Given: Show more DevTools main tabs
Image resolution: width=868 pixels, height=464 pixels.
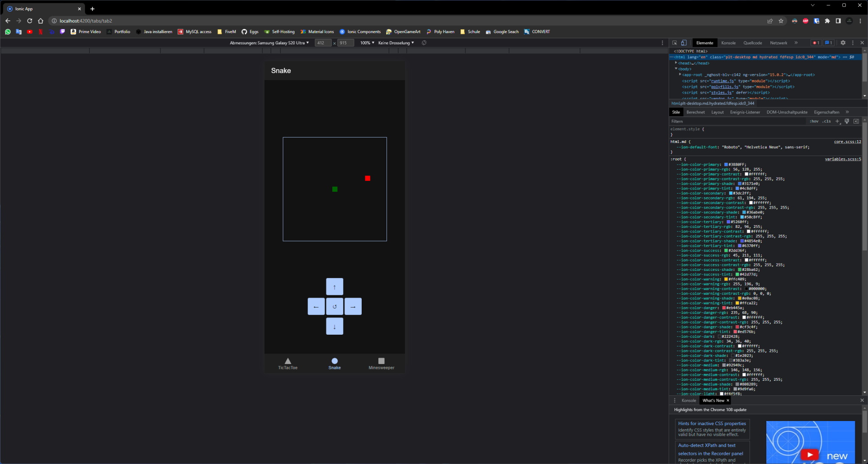Looking at the screenshot, I should click(796, 43).
